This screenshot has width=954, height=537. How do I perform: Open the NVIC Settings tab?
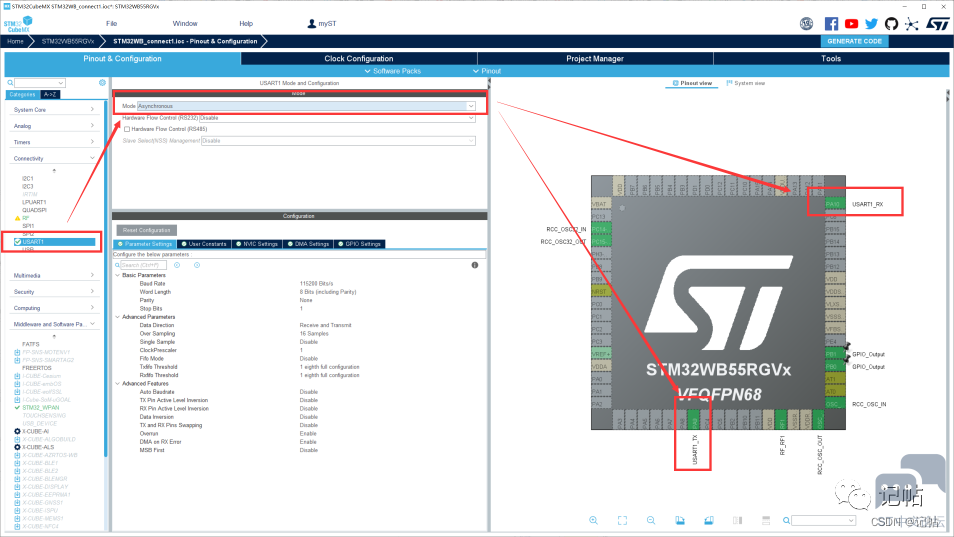(x=256, y=244)
